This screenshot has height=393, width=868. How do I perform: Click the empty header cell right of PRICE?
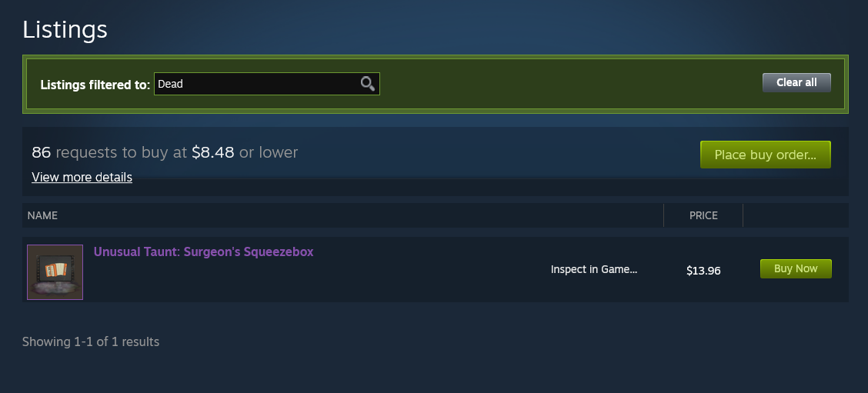[x=795, y=215]
